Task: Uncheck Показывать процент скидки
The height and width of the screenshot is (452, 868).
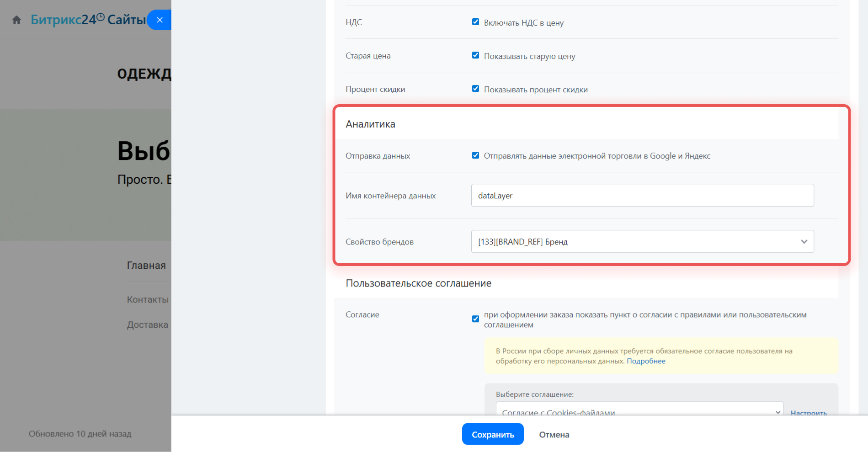Action: click(475, 89)
